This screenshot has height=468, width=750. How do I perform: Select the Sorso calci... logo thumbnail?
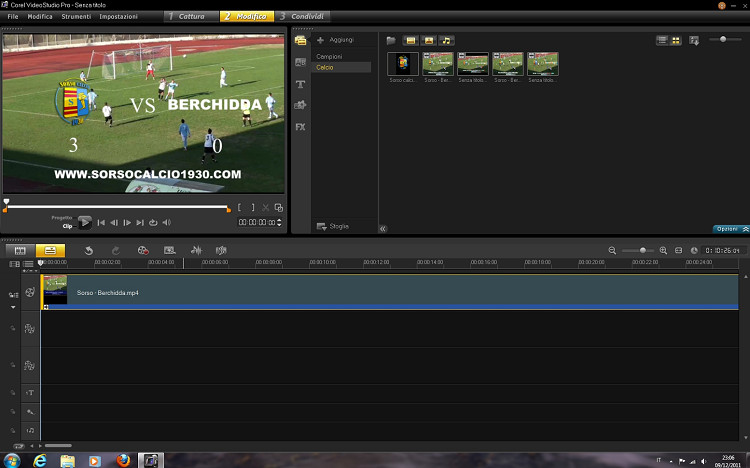403,64
